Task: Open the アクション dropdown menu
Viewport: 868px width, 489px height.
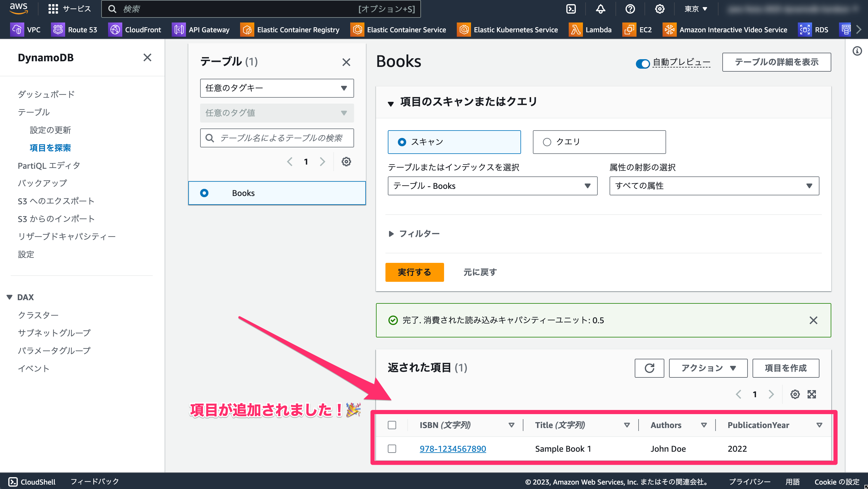Action: (708, 368)
